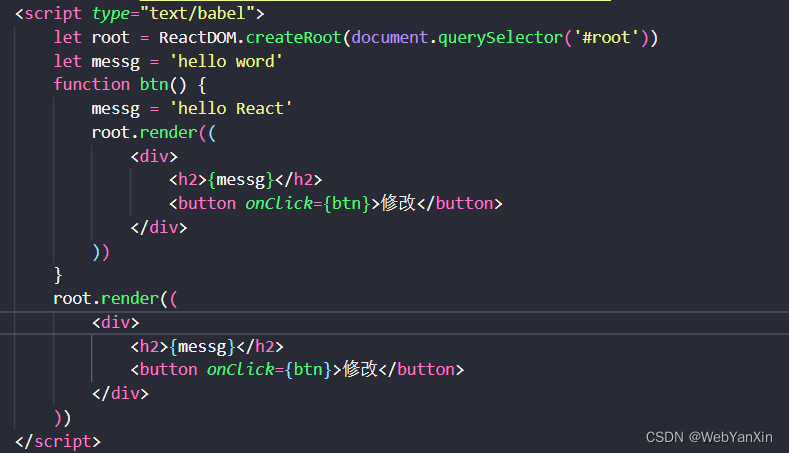Click 'function btn()' declaration
Viewport: 789px width, 453px height.
(130, 85)
